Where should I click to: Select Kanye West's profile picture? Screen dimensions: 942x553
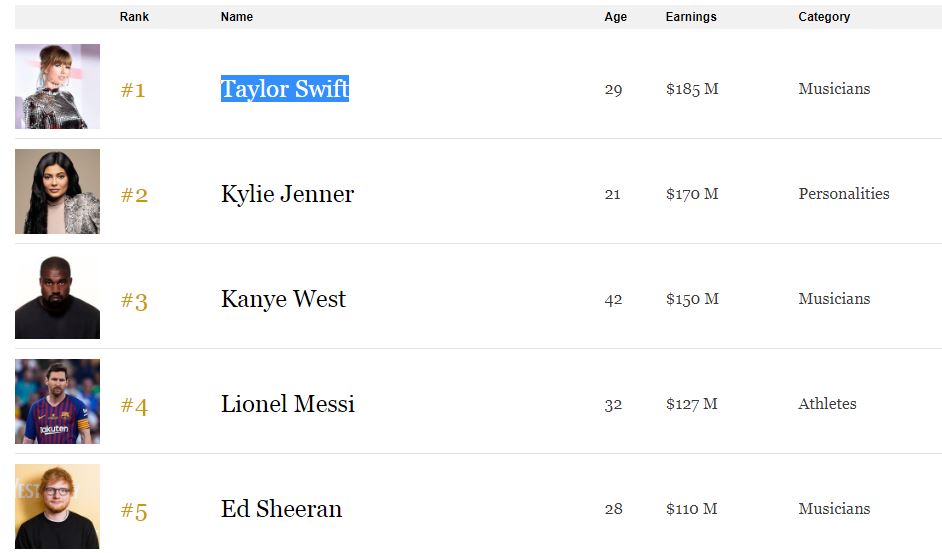click(57, 297)
